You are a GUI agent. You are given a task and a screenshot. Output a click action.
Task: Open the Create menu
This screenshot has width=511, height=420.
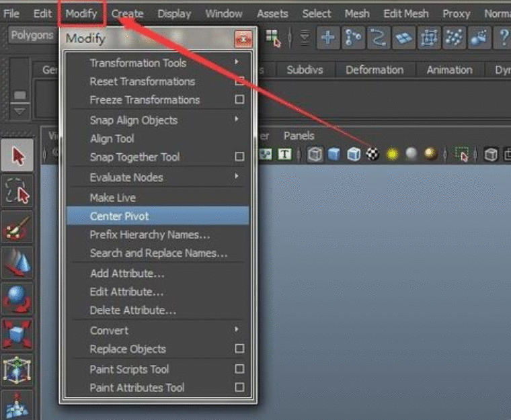point(127,13)
